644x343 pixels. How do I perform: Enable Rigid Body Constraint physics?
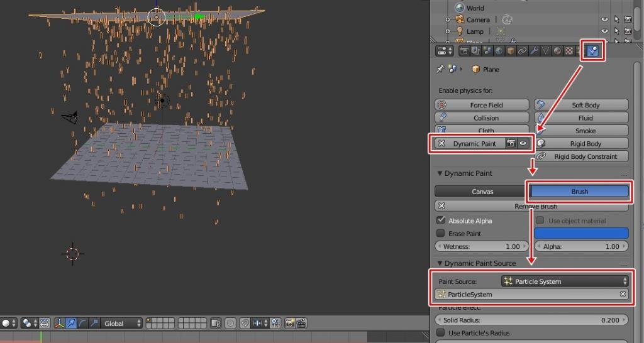[x=582, y=156]
